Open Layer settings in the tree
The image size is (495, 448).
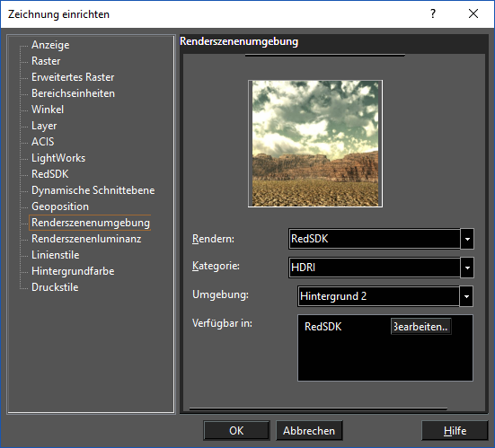[44, 126]
